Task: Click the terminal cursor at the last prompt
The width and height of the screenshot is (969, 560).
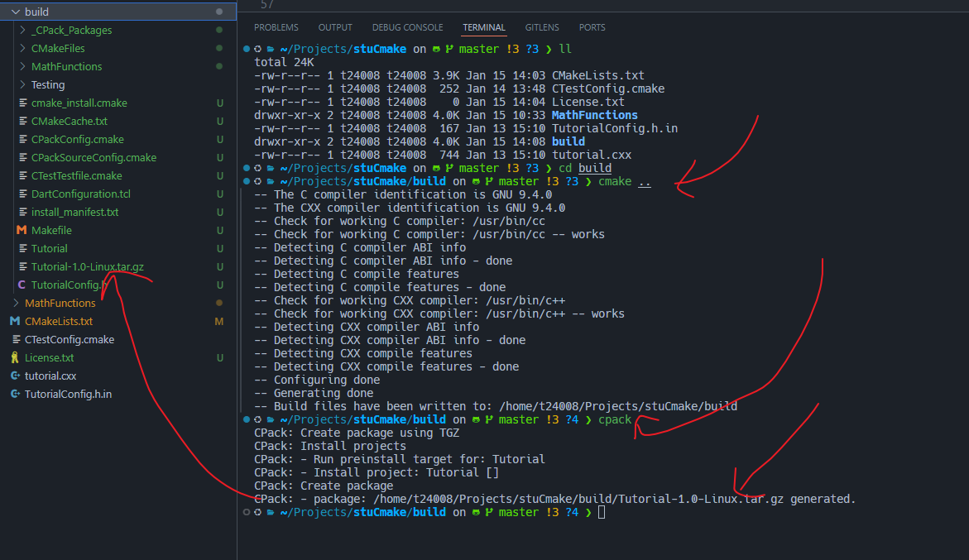Action: (602, 513)
